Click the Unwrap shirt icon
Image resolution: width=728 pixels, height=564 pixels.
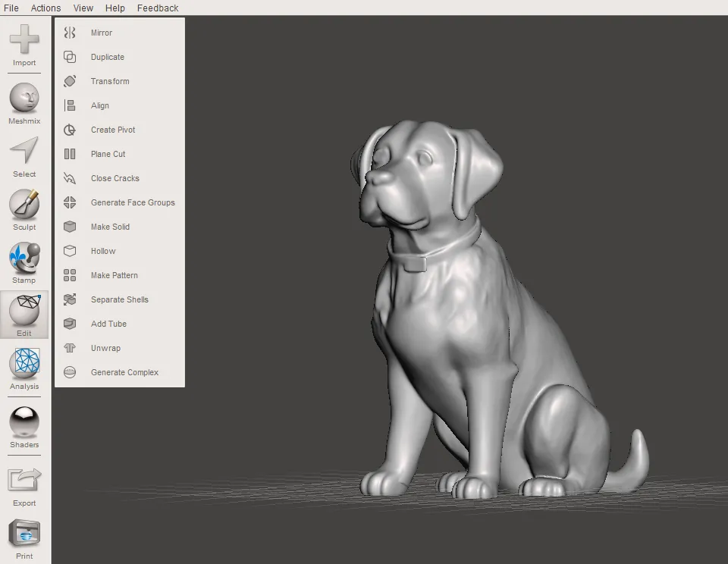point(70,348)
